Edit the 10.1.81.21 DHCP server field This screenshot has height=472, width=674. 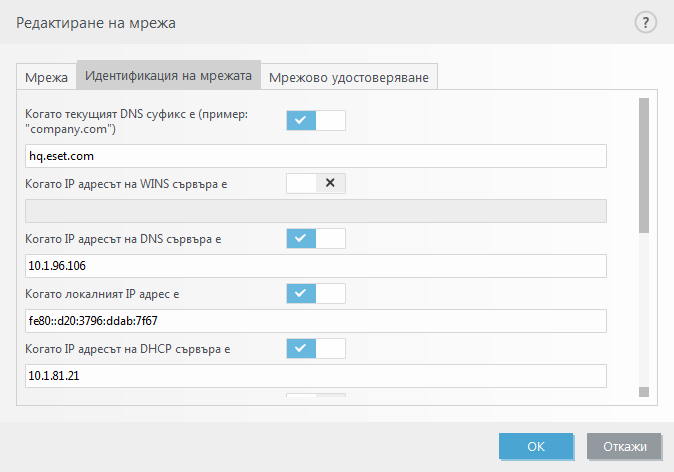316,376
